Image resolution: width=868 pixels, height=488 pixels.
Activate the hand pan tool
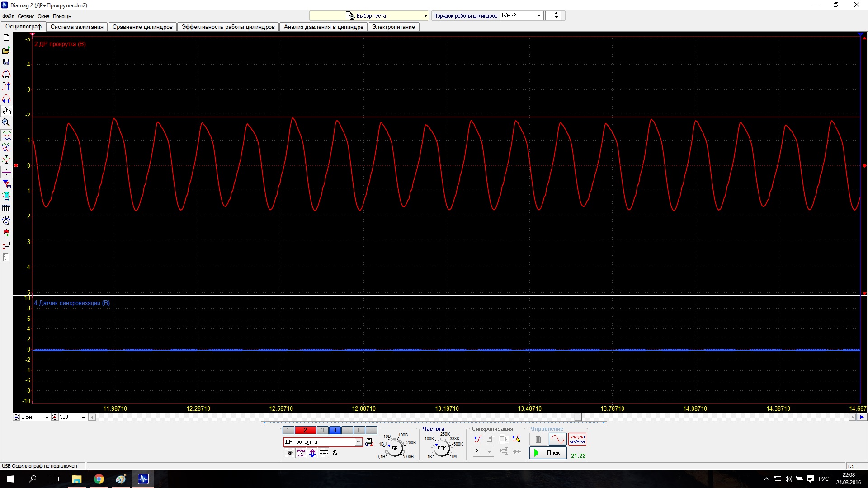point(6,111)
